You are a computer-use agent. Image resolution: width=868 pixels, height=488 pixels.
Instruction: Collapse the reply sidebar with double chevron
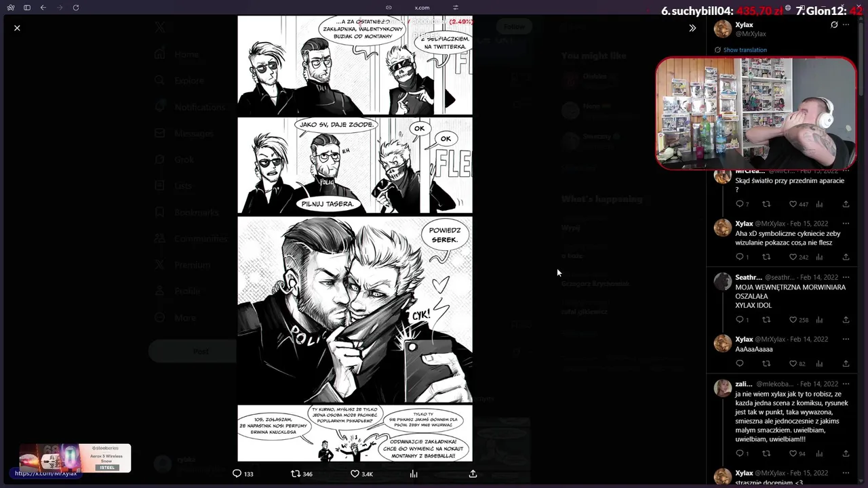(x=692, y=28)
